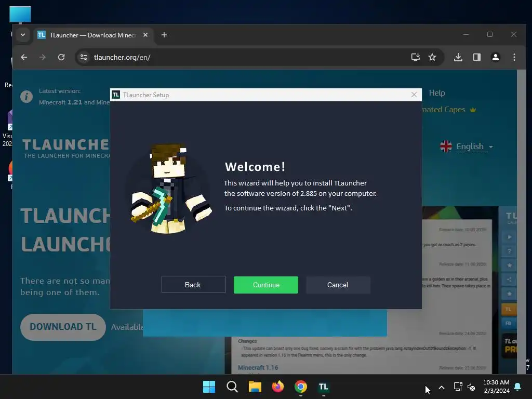This screenshot has height=399, width=532.
Task: Reload the tlauncher.org page
Action: [61, 57]
